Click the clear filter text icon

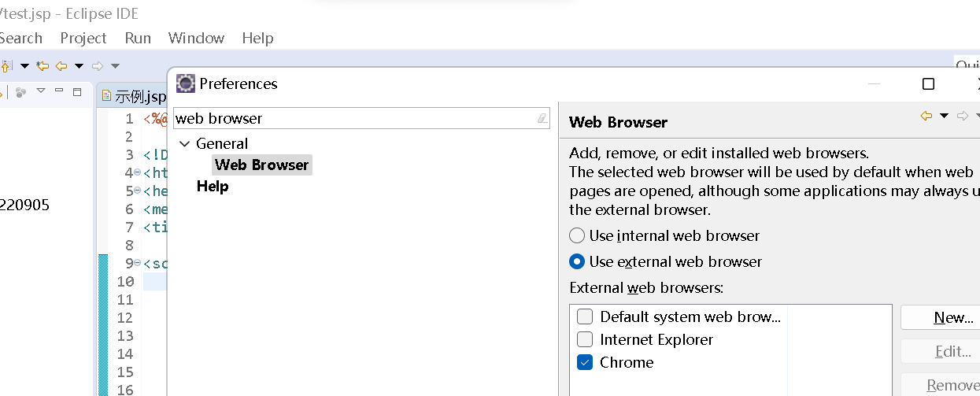point(542,118)
